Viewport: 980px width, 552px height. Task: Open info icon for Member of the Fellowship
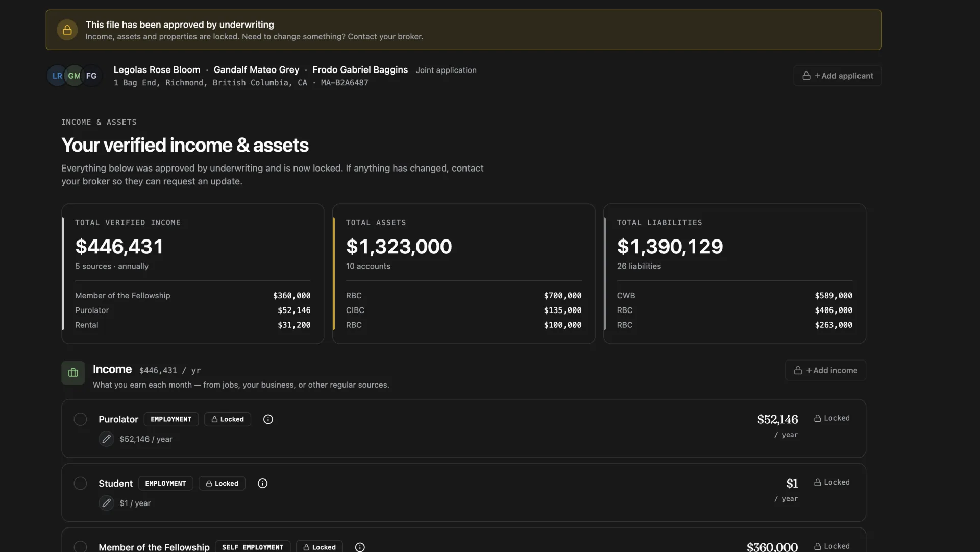[360, 547]
